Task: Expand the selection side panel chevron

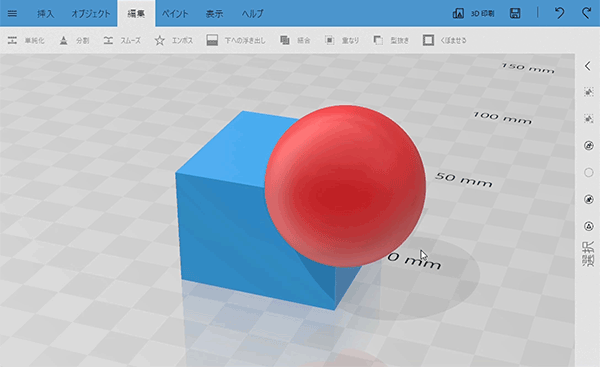Action: 588,66
